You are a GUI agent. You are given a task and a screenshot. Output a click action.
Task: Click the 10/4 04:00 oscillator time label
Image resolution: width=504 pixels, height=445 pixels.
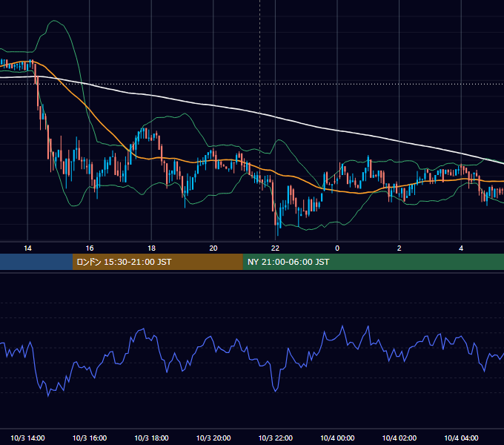point(461,438)
